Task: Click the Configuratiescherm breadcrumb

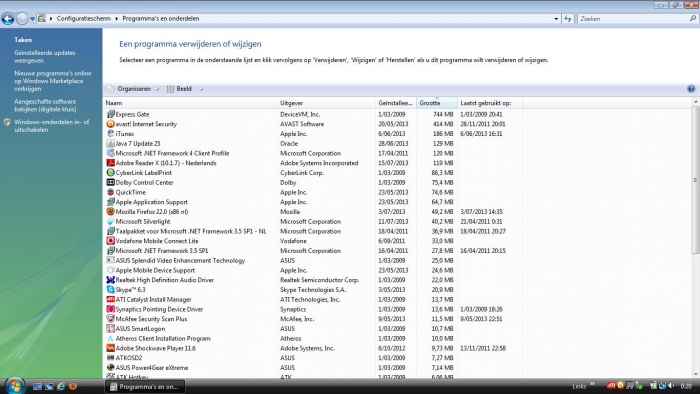Action: (x=83, y=19)
